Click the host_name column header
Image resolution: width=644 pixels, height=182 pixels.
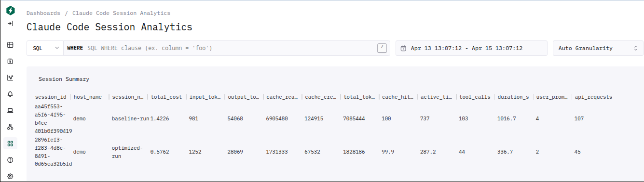click(88, 97)
